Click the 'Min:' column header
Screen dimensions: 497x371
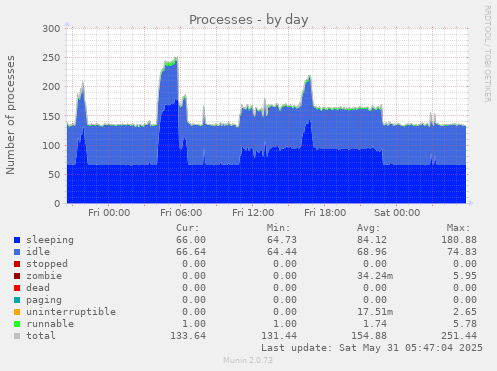pyautogui.click(x=278, y=228)
